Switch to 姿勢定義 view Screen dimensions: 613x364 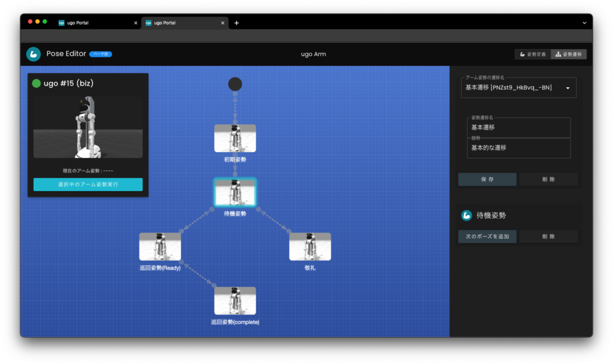[x=533, y=54]
